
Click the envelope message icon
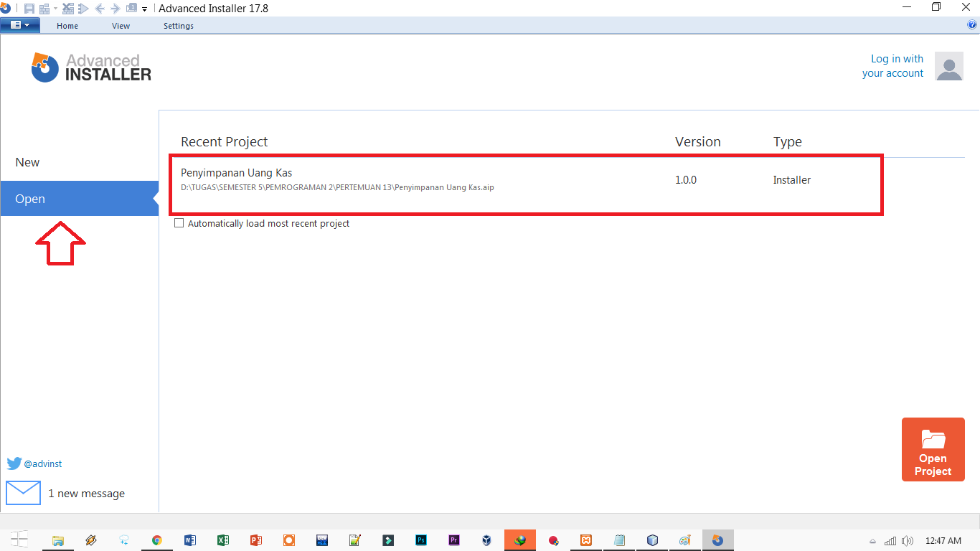(x=23, y=493)
